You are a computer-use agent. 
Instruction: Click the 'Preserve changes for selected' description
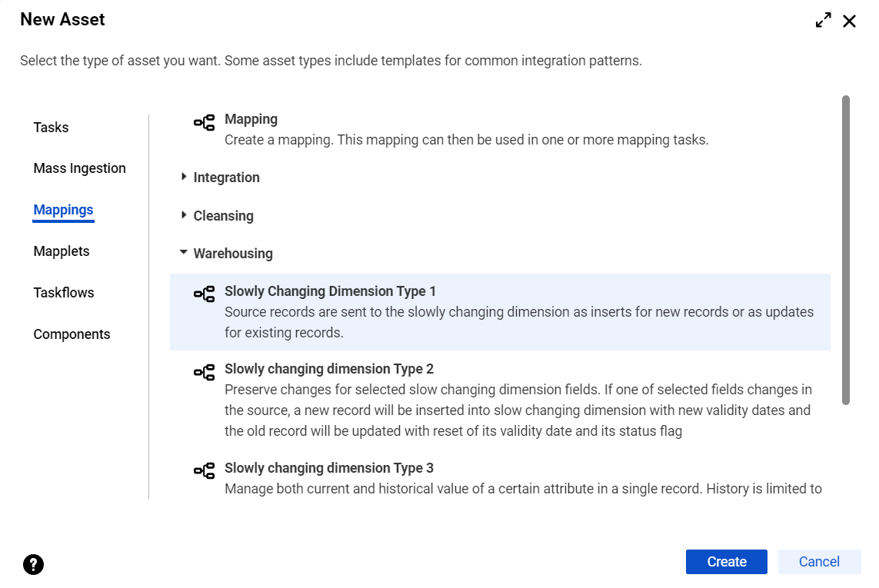point(518,410)
